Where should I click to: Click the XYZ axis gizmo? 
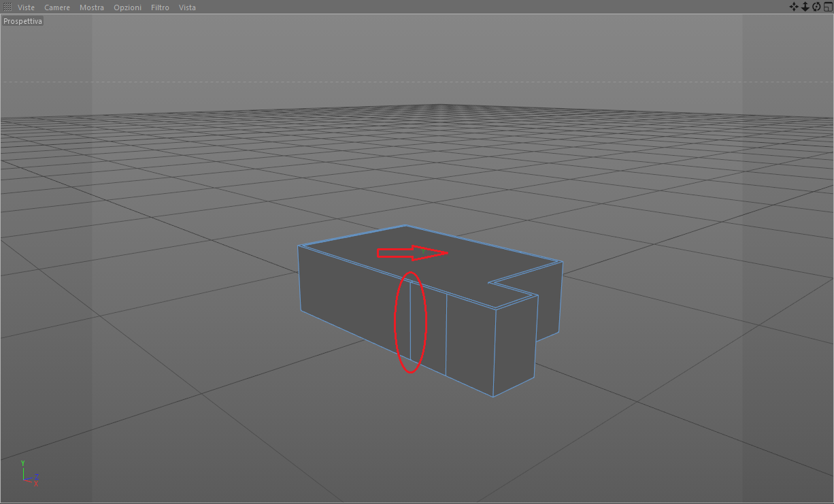click(29, 474)
